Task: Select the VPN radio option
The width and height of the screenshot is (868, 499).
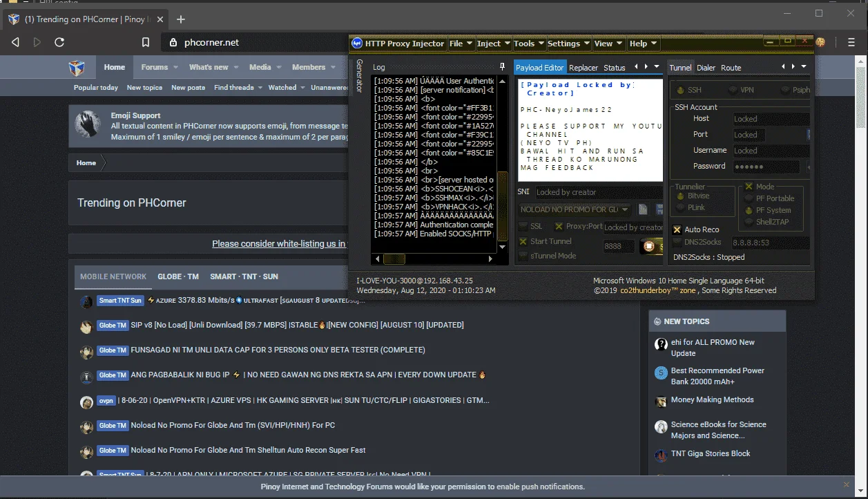Action: (733, 90)
